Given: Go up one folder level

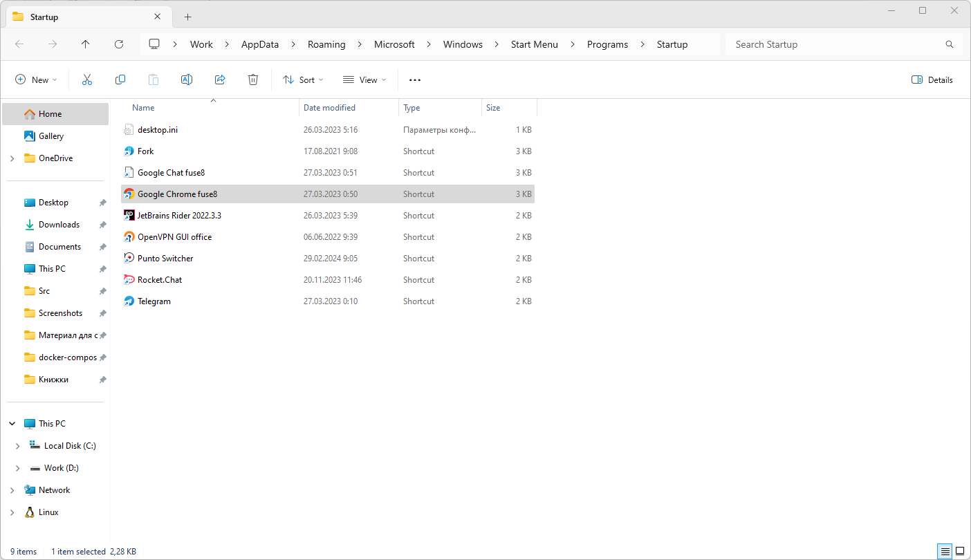Looking at the screenshot, I should click(86, 44).
